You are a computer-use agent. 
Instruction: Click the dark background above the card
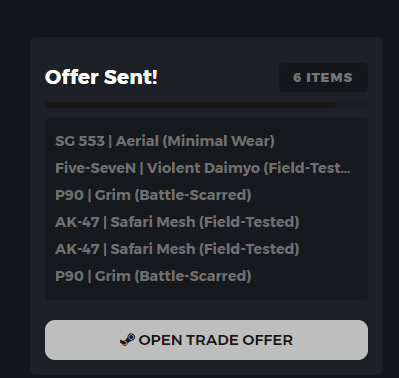[199, 18]
